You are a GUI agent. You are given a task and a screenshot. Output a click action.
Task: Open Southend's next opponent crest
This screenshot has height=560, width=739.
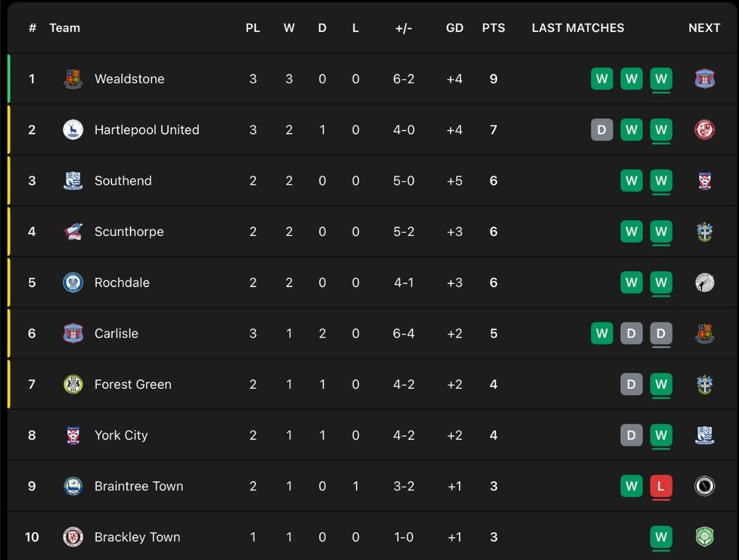coord(705,181)
